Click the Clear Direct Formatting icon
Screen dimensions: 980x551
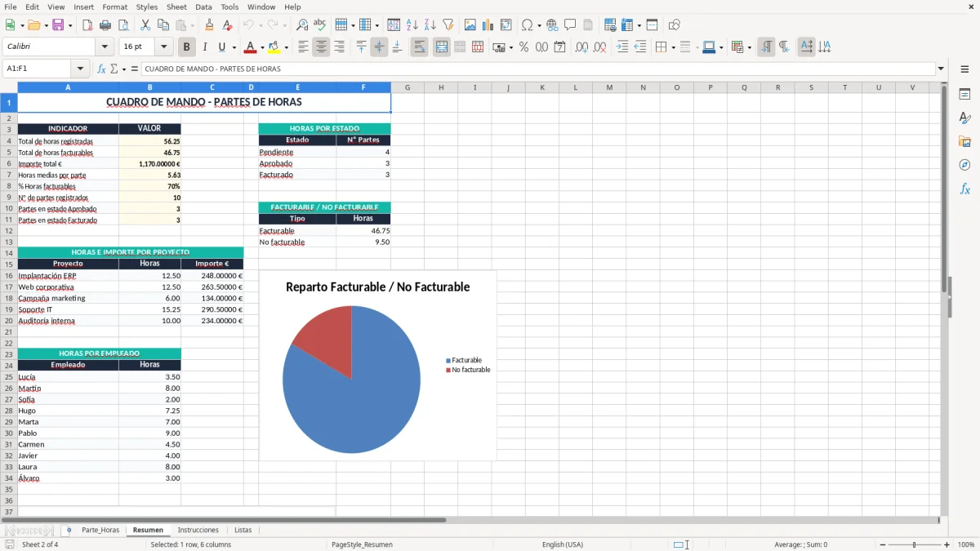click(228, 25)
